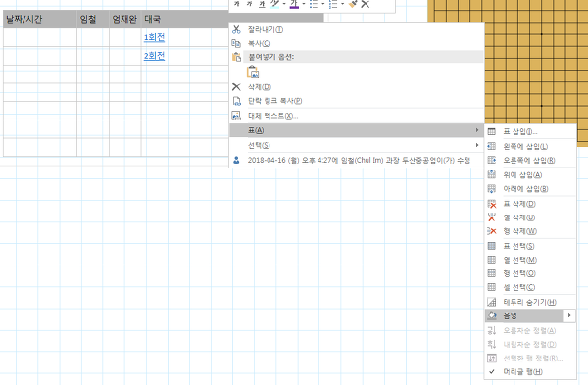Click the insert below icon (아래에 삽입)
The image size is (588, 385).
[491, 188]
